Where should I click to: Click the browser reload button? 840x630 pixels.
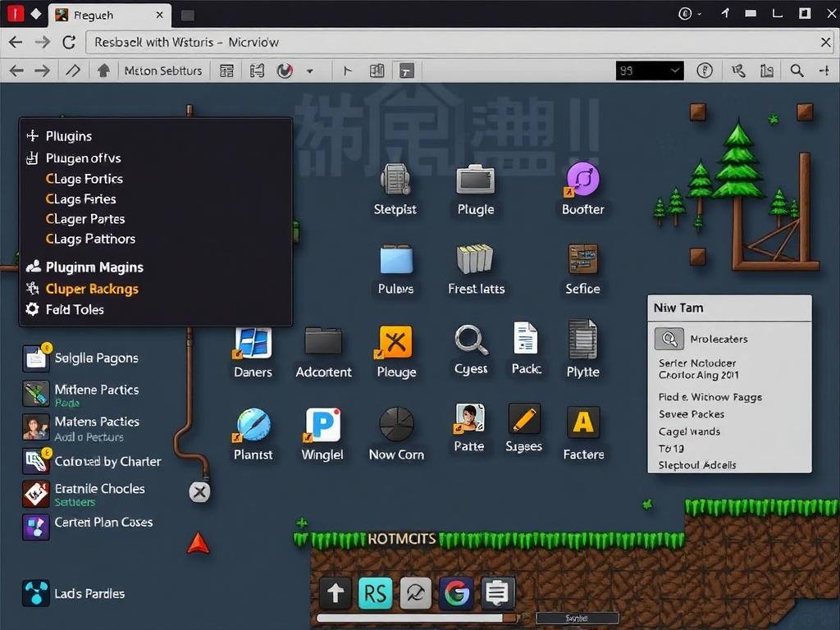click(x=69, y=43)
